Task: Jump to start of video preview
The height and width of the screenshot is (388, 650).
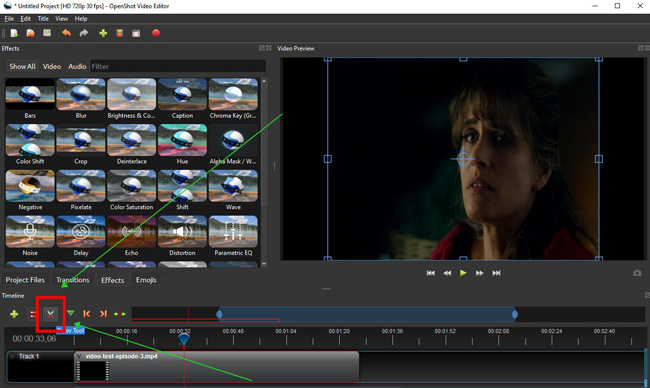Action: point(431,273)
